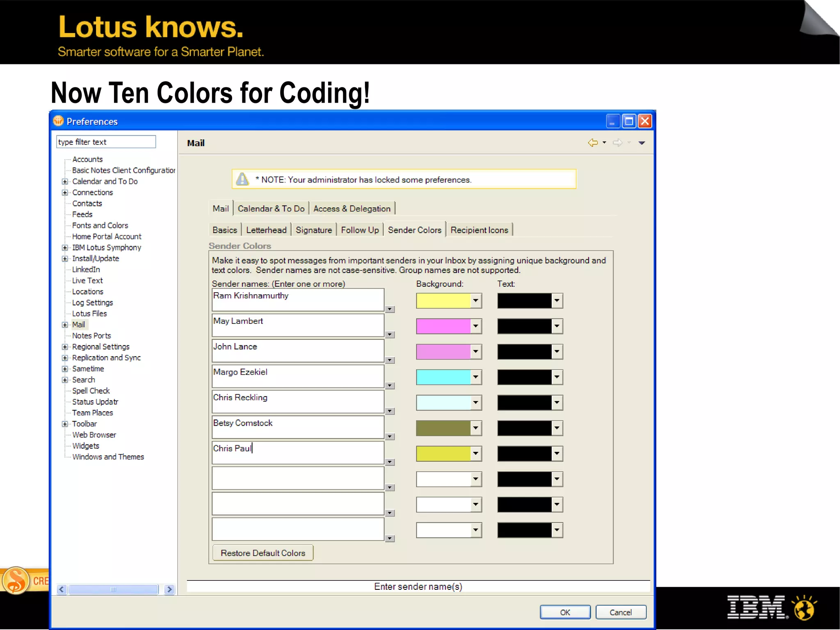
Task: Open back history dropdown arrow
Action: (x=605, y=143)
